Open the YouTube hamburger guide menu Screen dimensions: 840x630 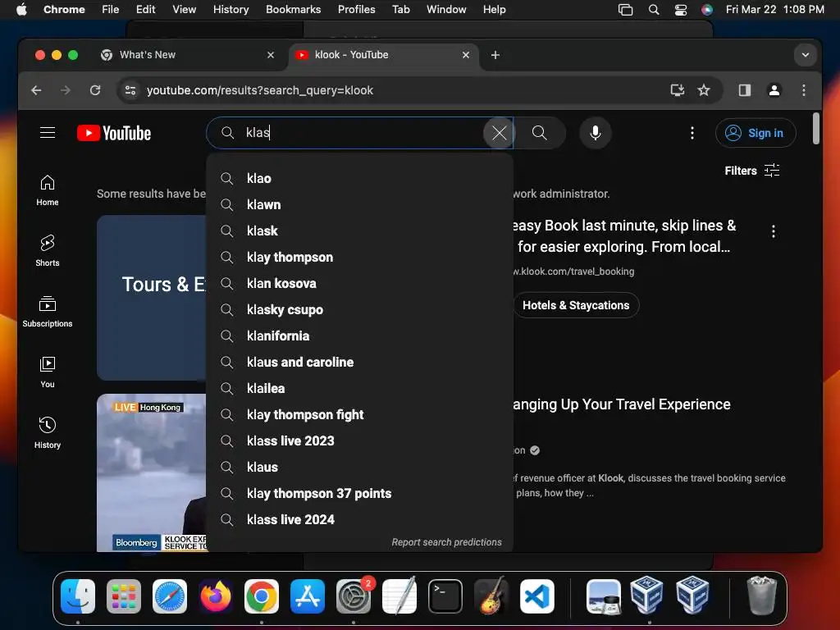tap(48, 133)
